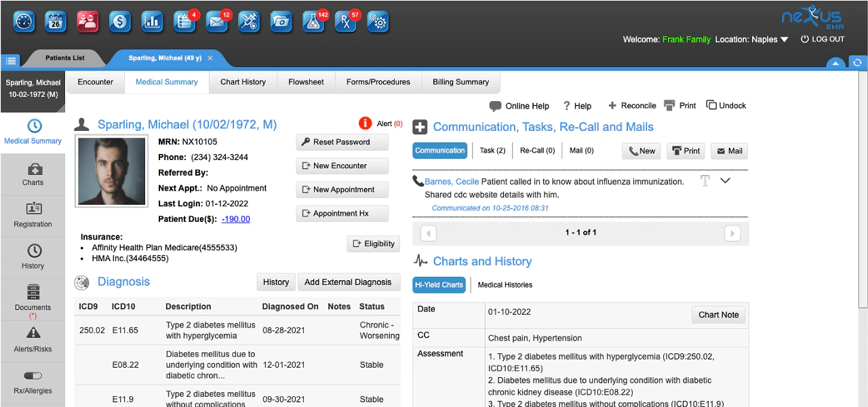Click the Add External Diagnosis button
The image size is (868, 407).
click(349, 282)
